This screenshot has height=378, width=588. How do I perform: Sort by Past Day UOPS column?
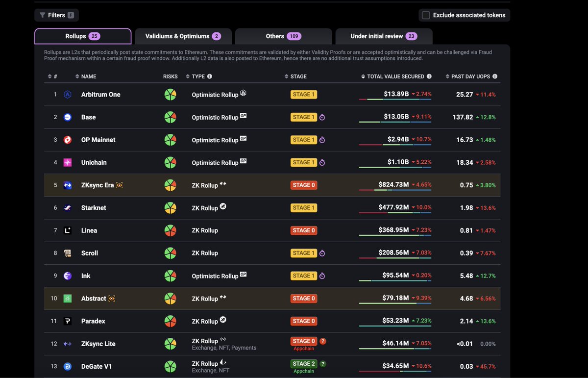coord(468,76)
